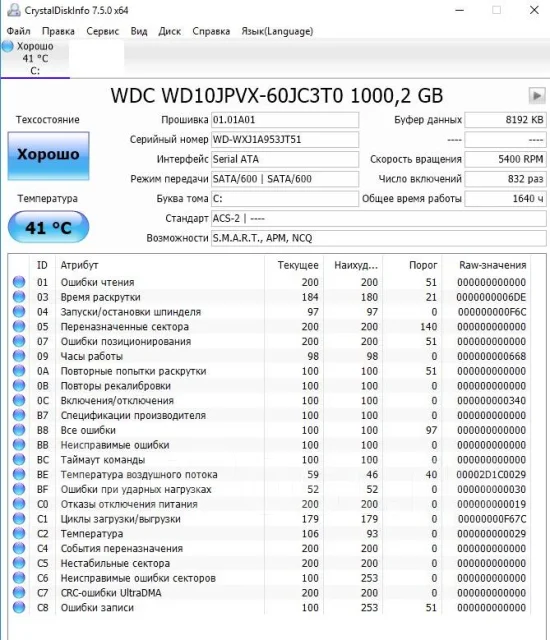Click the Число включений value 832 раз
550x640 pixels.
[x=505, y=179]
